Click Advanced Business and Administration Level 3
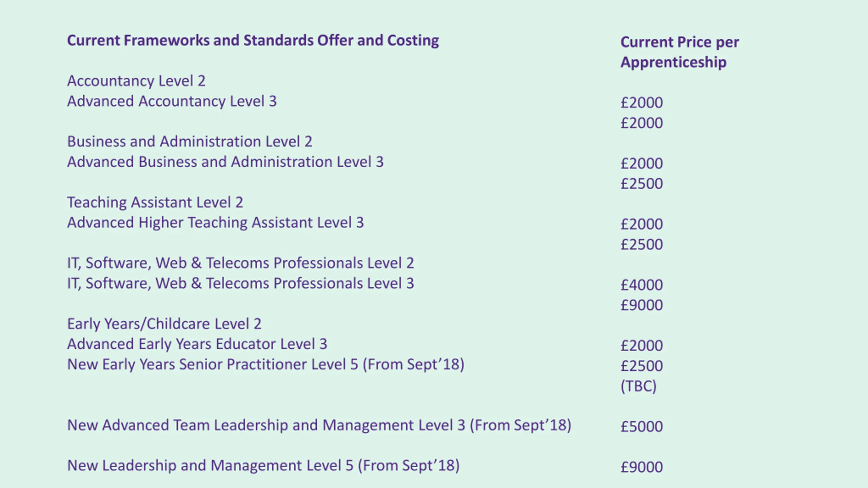 coord(225,162)
